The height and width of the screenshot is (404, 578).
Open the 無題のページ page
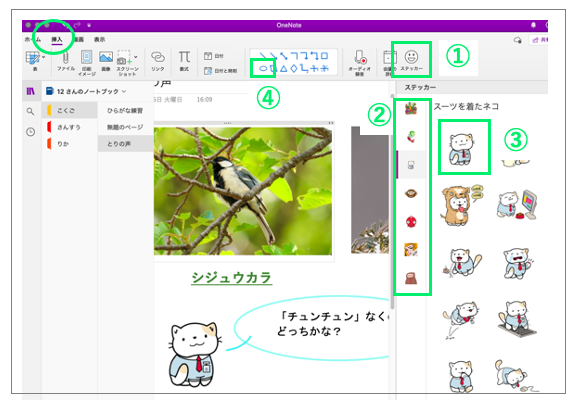click(125, 127)
